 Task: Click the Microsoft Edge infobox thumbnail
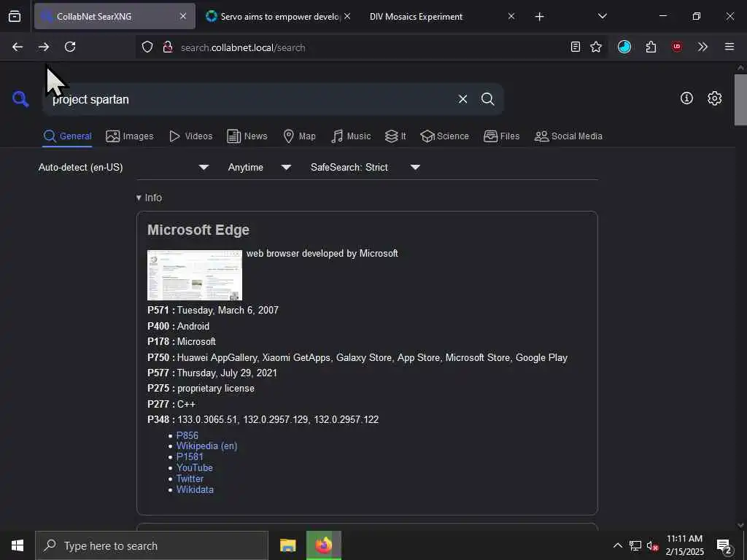[195, 275]
